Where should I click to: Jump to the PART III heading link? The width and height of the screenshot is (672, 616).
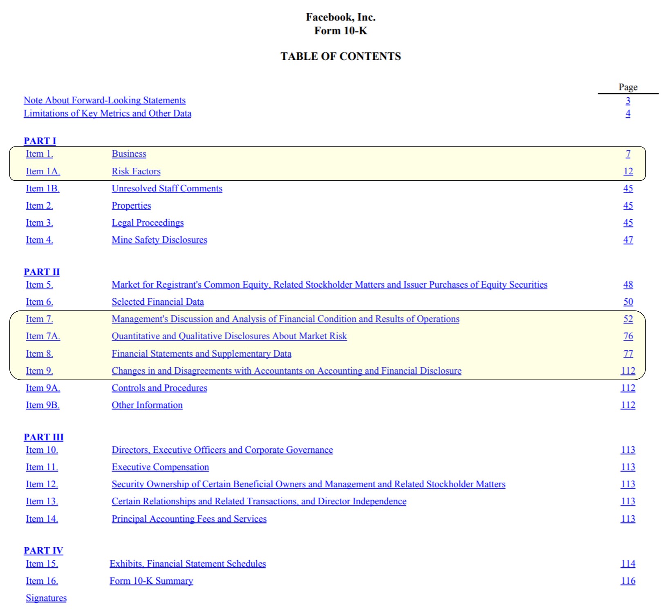[44, 437]
